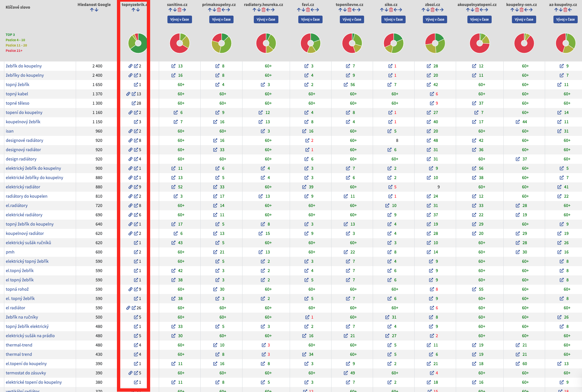Move az-koupelny.cz column left with arrow

570,10
